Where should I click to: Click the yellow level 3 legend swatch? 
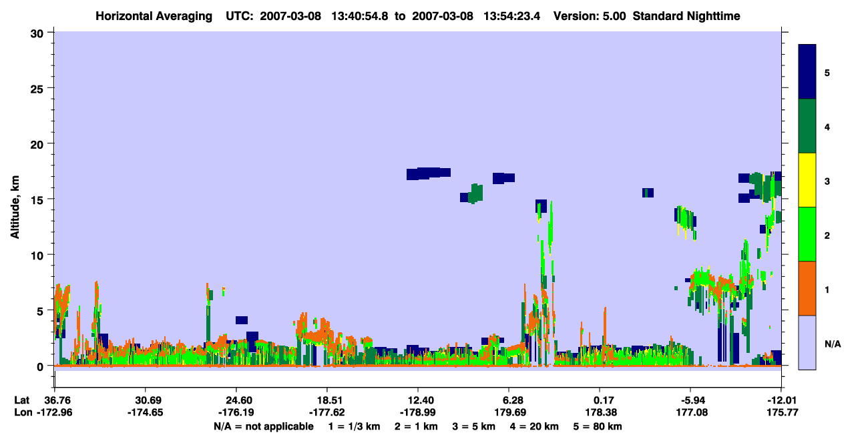tap(807, 180)
